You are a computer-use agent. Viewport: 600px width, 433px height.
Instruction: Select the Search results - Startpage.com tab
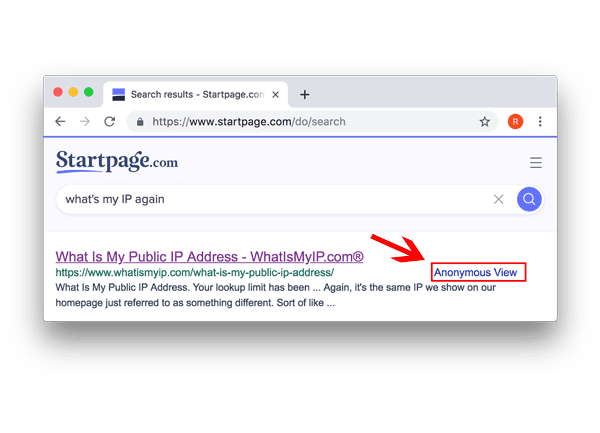pos(196,94)
